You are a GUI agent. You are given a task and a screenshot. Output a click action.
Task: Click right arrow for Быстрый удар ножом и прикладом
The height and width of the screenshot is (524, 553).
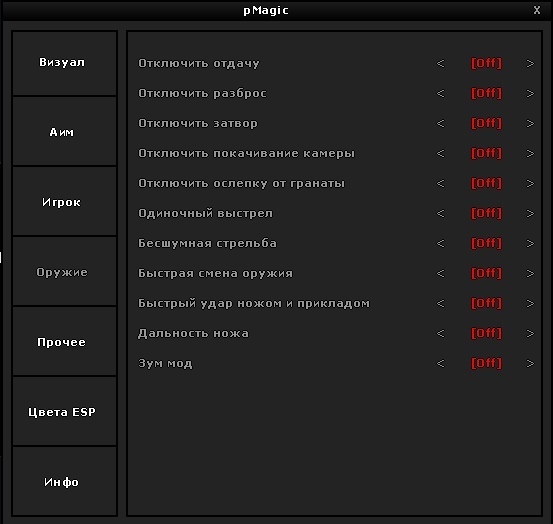[530, 303]
